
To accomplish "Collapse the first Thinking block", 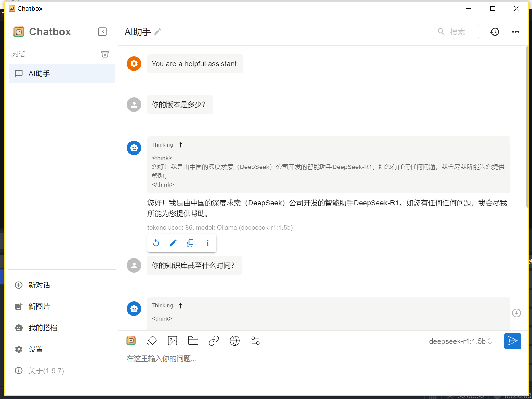I will pyautogui.click(x=180, y=145).
